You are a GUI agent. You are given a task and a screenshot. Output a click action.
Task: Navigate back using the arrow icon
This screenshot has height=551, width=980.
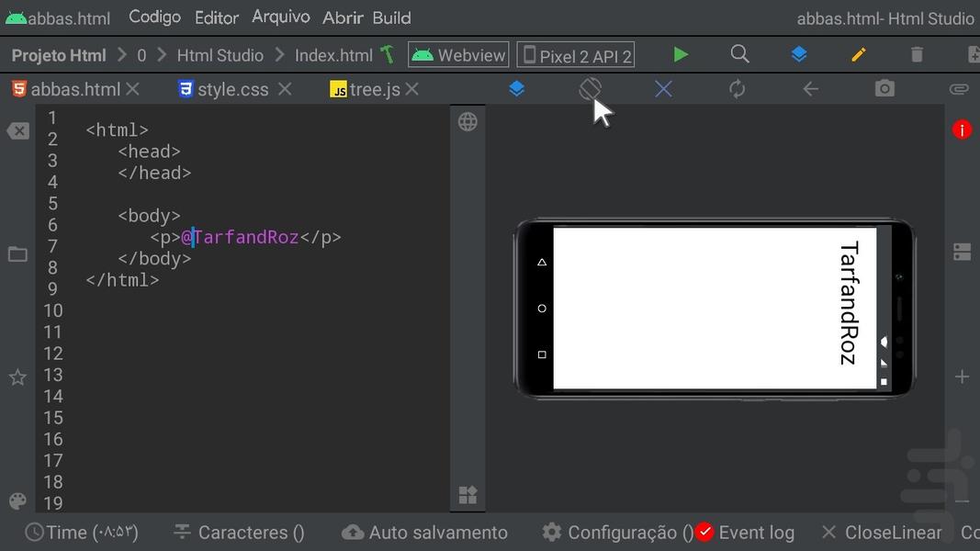pos(810,88)
